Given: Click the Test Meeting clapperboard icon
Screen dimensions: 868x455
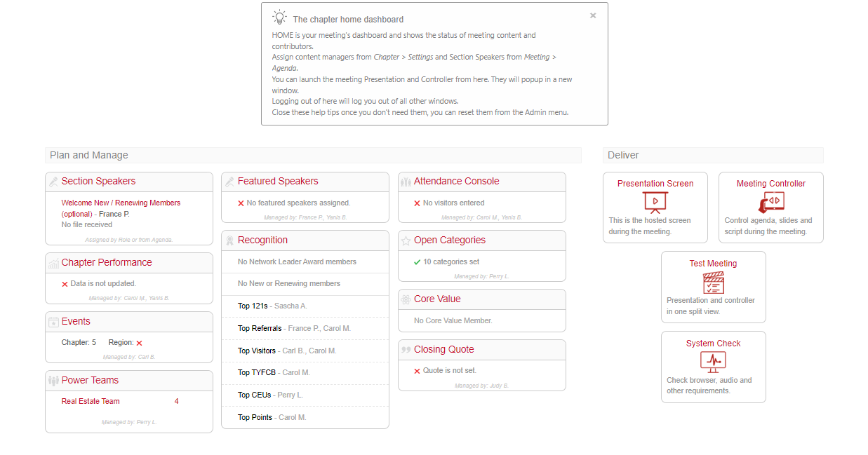Looking at the screenshot, I should [x=713, y=283].
